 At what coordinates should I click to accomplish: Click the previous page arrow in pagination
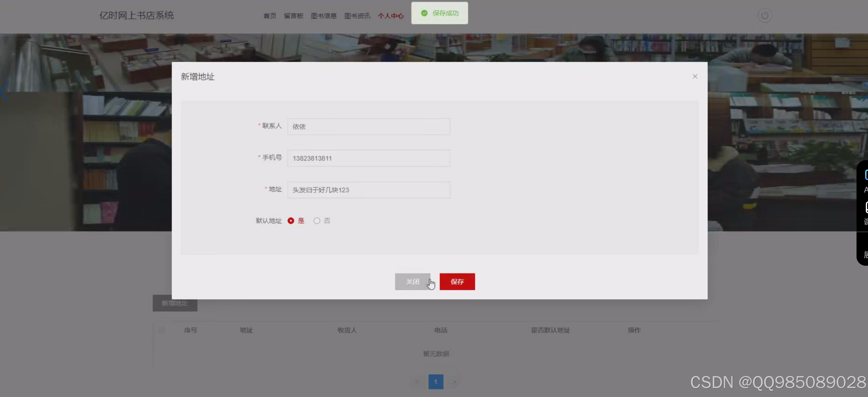tap(417, 382)
